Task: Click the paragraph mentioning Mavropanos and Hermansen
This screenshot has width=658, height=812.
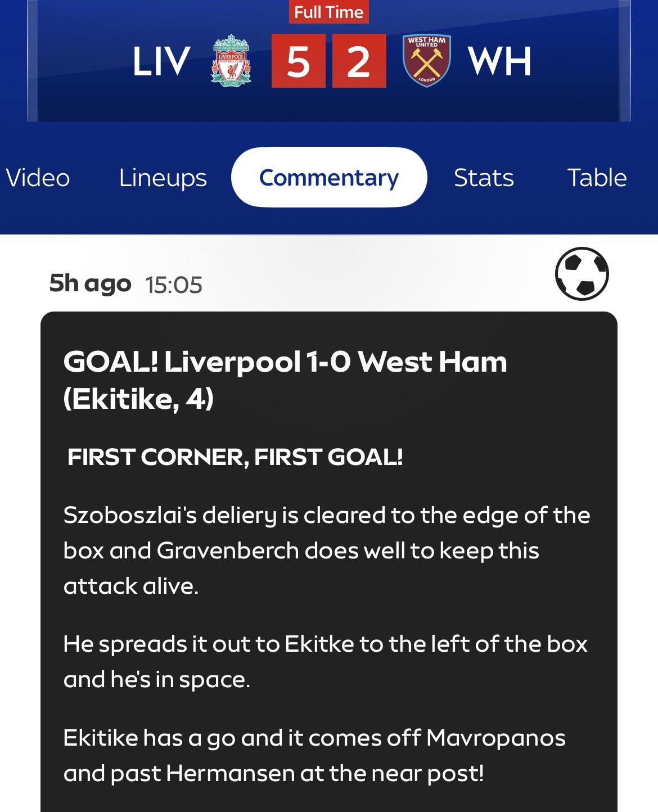Action: [x=314, y=755]
